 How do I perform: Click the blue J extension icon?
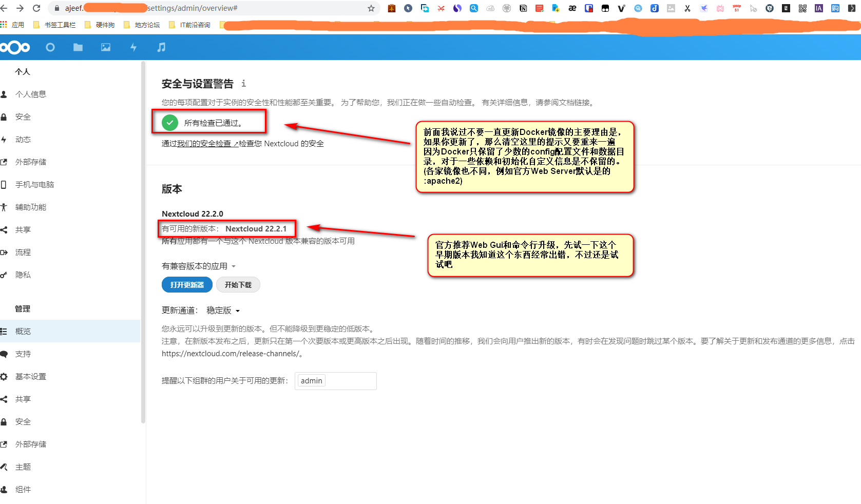tap(655, 8)
